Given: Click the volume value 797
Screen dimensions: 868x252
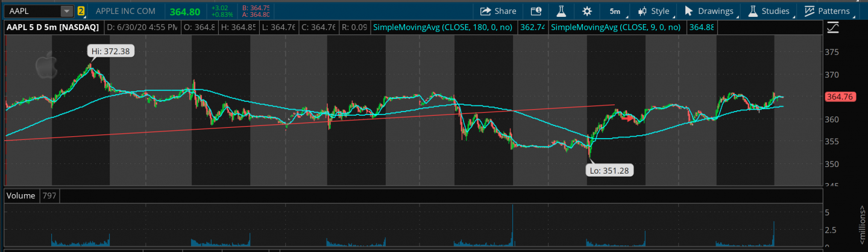Looking at the screenshot, I should tap(49, 195).
